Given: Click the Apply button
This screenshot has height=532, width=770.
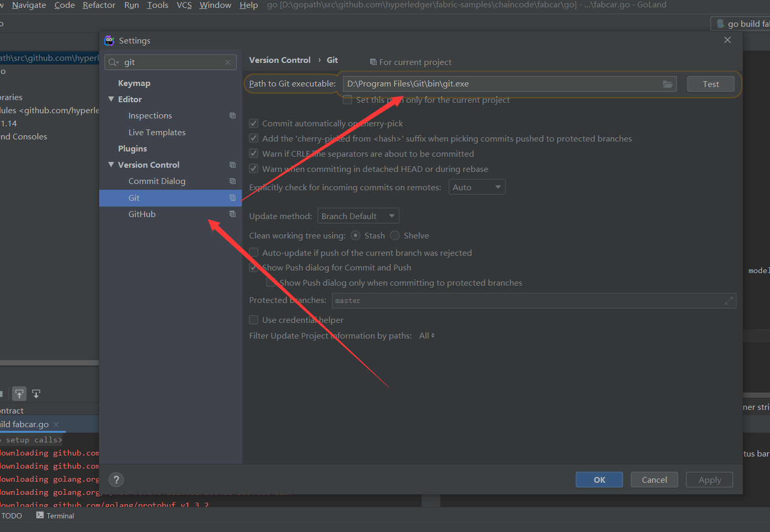Looking at the screenshot, I should click(x=710, y=480).
